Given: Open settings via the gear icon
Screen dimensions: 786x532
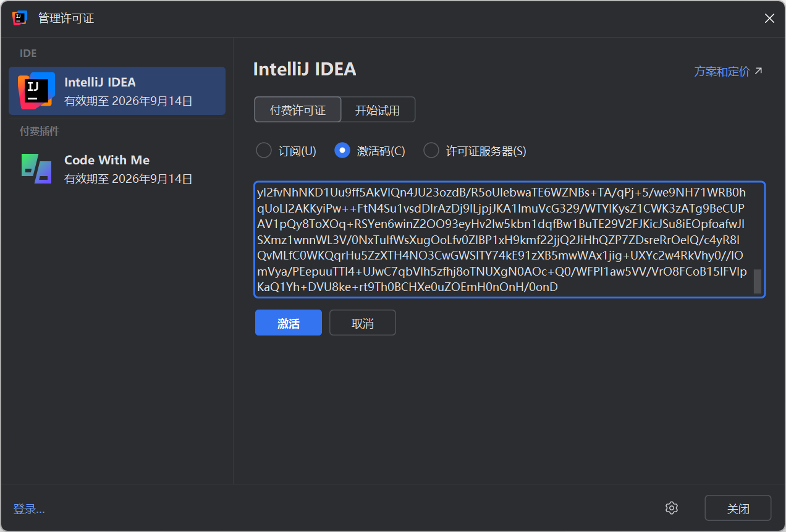Looking at the screenshot, I should pos(672,508).
